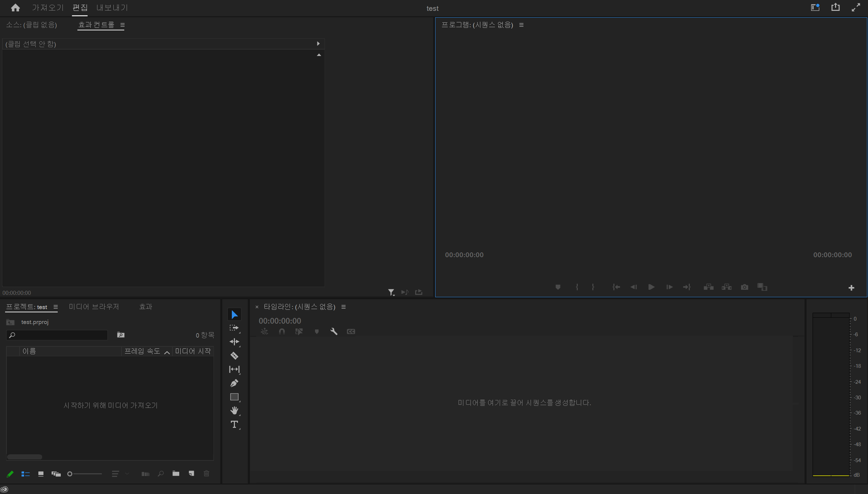
Task: Toggle snap magnet in the timeline
Action: [282, 331]
